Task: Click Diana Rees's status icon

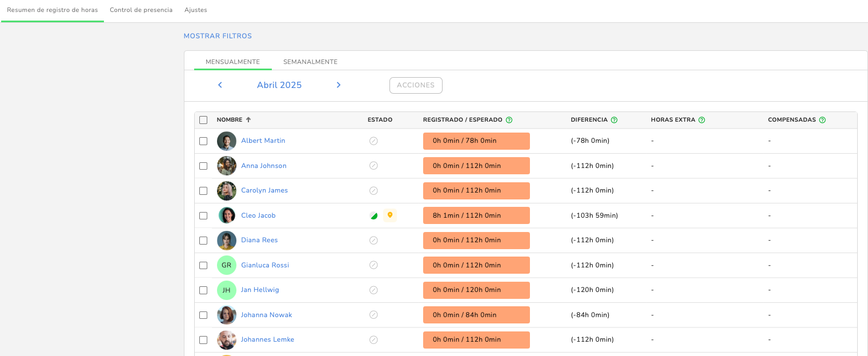Action: 373,241
